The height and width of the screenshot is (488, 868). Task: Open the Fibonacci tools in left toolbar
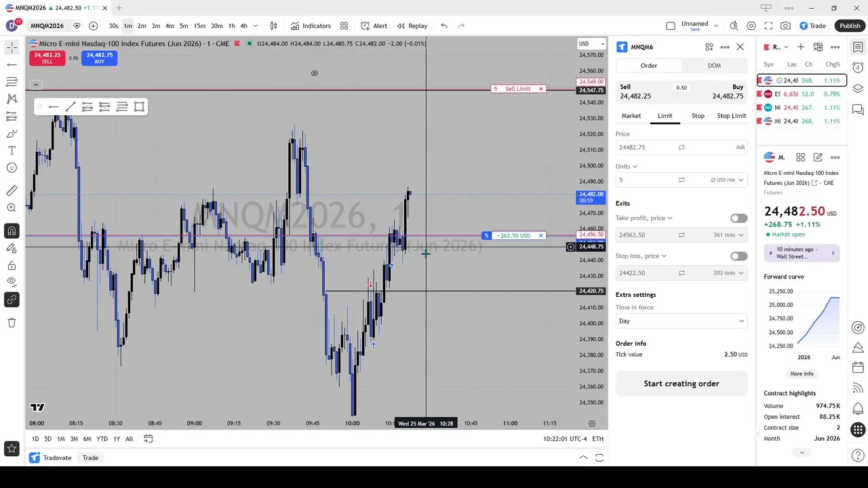tap(12, 81)
